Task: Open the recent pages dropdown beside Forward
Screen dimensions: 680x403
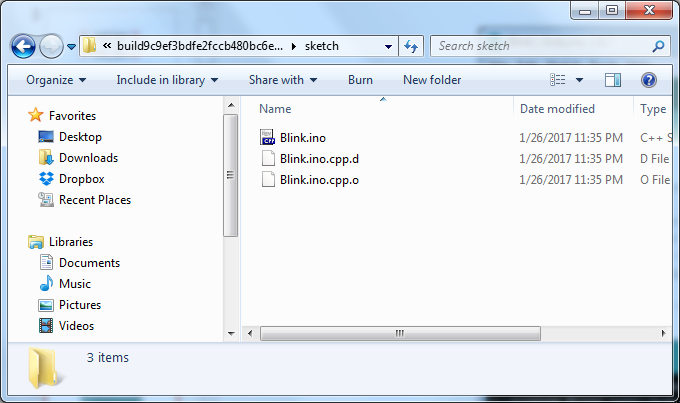Action: (x=72, y=46)
